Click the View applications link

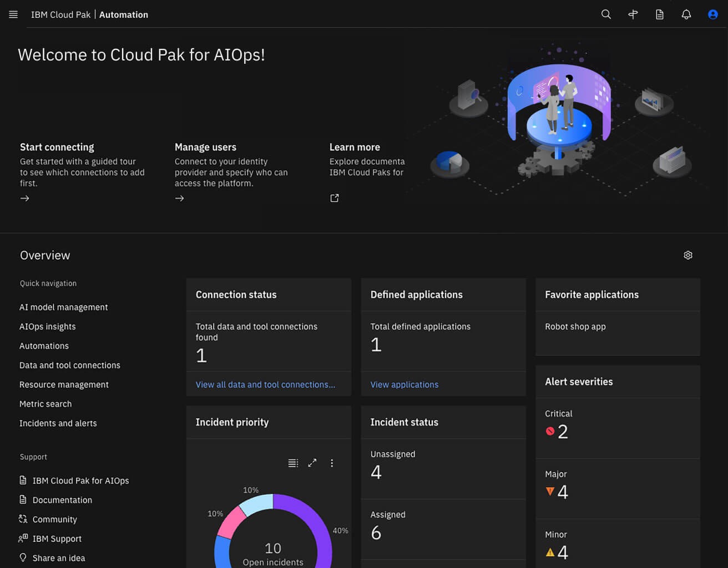405,384
